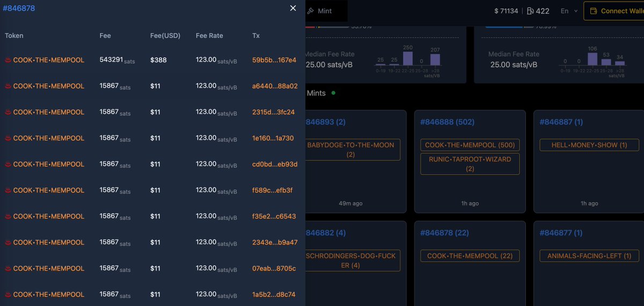The width and height of the screenshot is (644, 306).
Task: Open transaction a6440...88a02
Action: coord(275,86)
